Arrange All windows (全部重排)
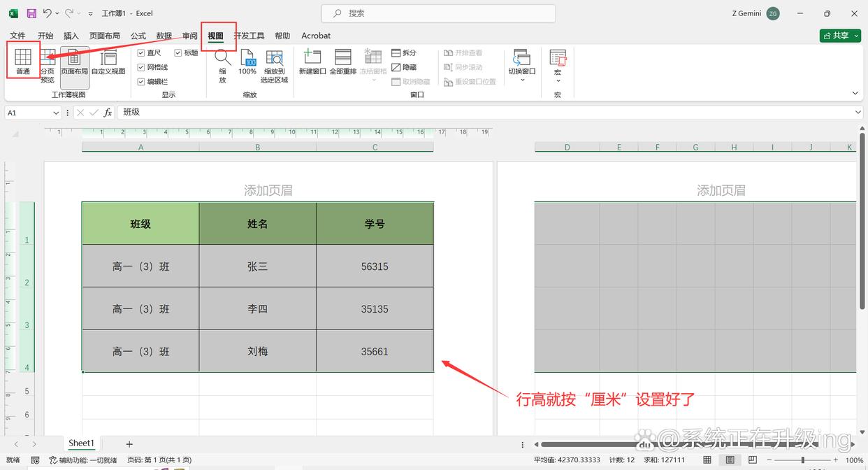Viewport: 868px width, 470px height. (343, 63)
